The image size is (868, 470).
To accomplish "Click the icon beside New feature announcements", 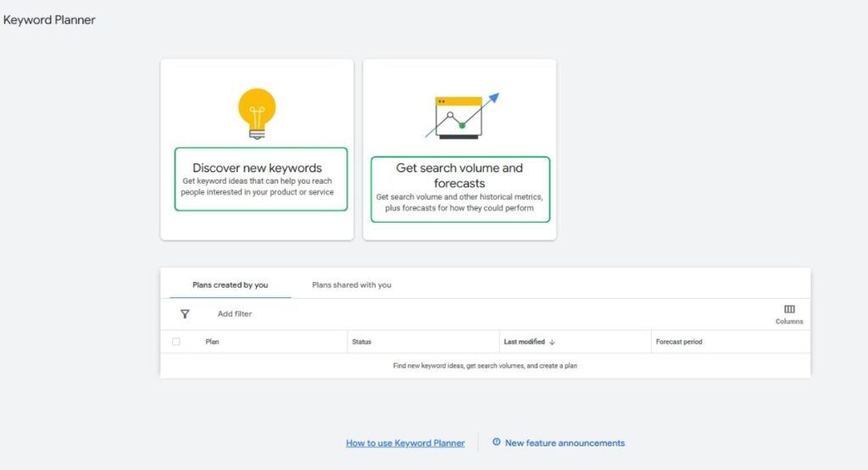I will tap(497, 442).
